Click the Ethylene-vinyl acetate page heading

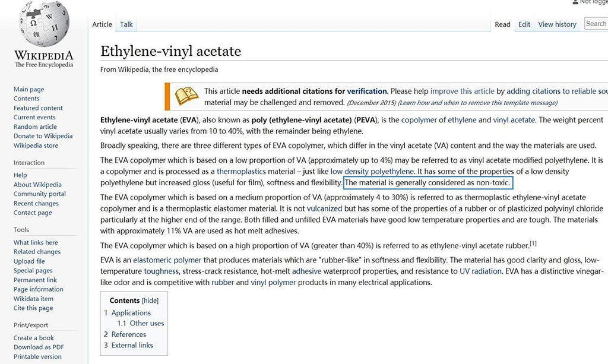point(170,51)
